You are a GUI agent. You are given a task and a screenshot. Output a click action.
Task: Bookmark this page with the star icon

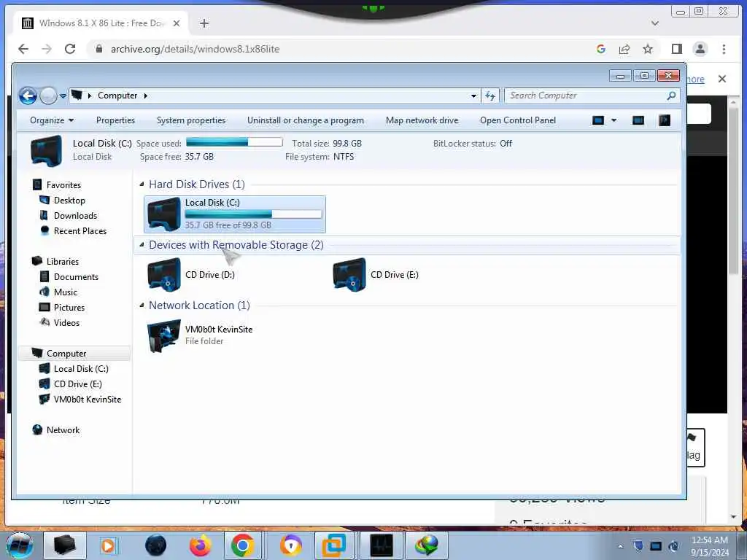(x=648, y=49)
